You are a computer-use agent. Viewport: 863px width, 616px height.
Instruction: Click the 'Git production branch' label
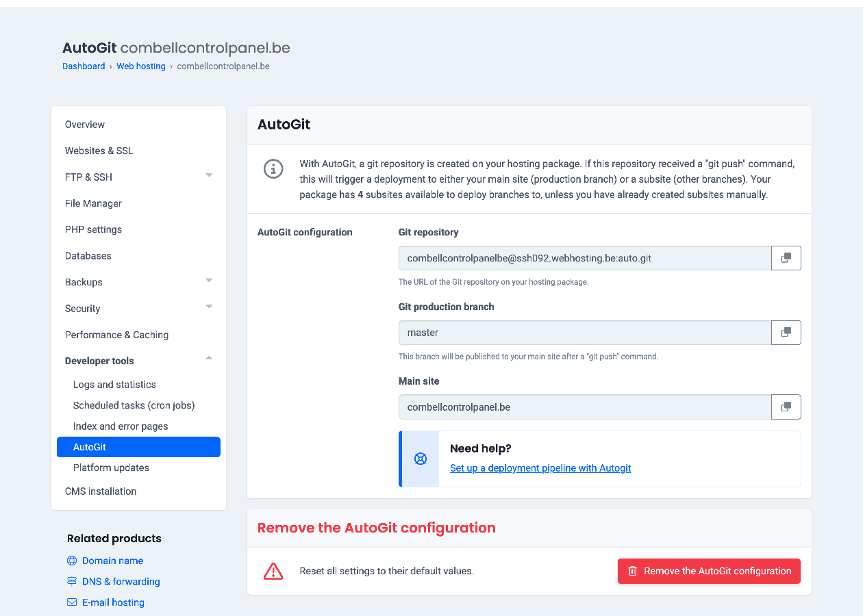[447, 307]
